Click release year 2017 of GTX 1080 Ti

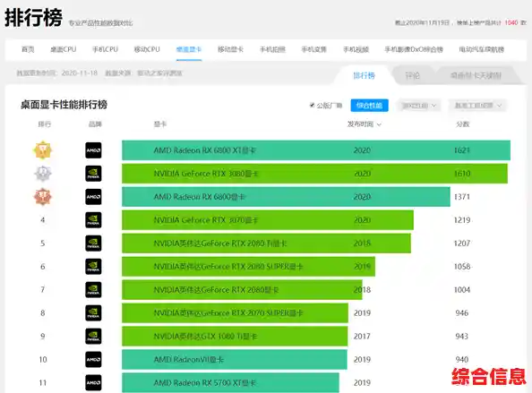362,336
